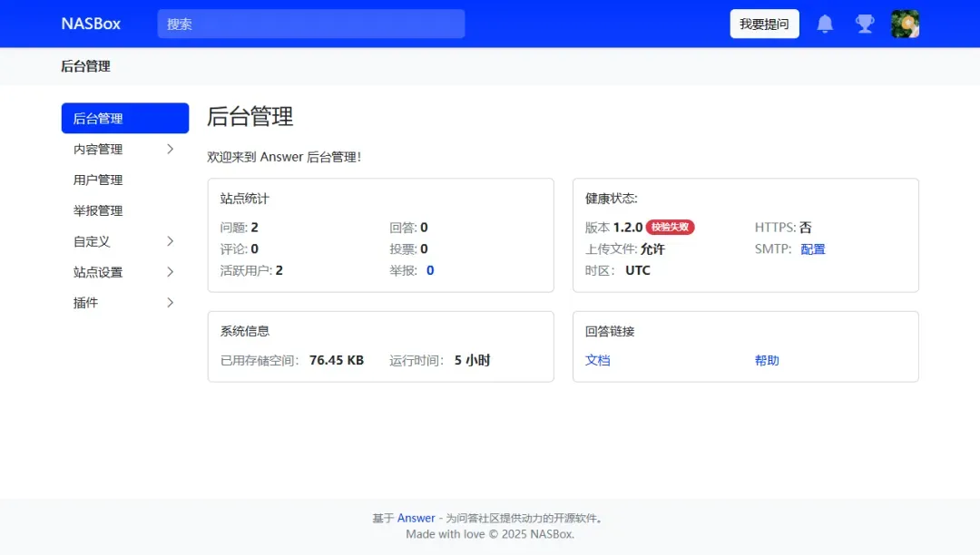Expand the 站点设置 section chevron
The width and height of the screenshot is (980, 555).
[170, 272]
